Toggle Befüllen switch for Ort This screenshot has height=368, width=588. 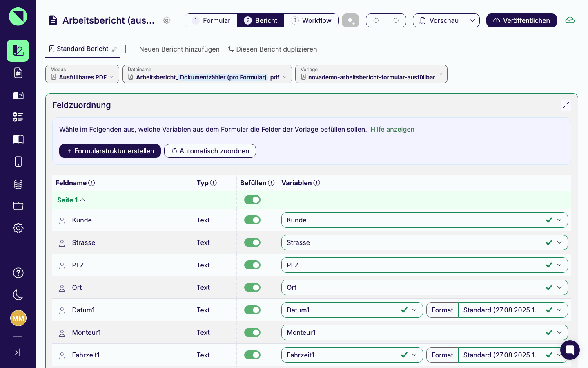(x=252, y=287)
